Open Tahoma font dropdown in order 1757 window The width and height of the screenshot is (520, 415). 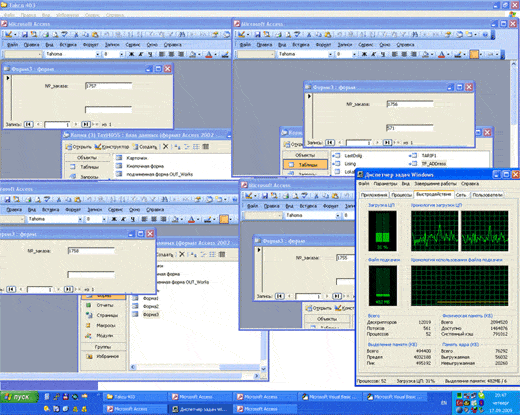[x=97, y=54]
